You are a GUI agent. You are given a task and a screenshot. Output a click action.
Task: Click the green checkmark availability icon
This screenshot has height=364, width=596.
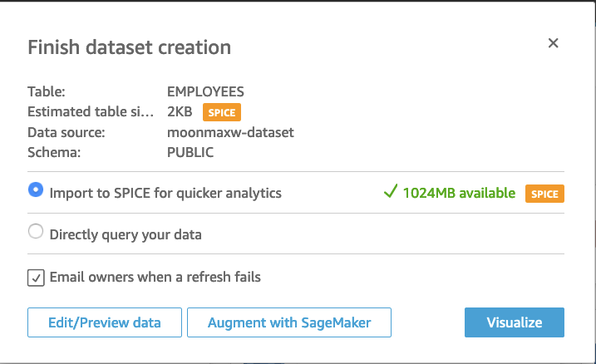[x=389, y=193]
